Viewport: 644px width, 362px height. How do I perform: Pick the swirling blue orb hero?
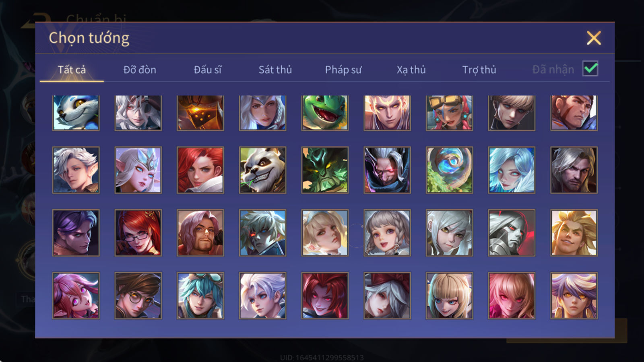[x=449, y=170]
